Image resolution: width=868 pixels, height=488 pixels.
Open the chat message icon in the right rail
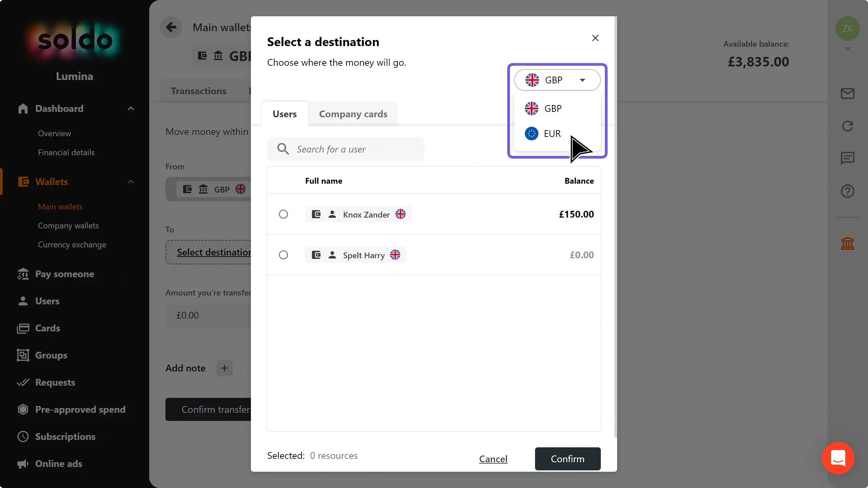(x=847, y=158)
